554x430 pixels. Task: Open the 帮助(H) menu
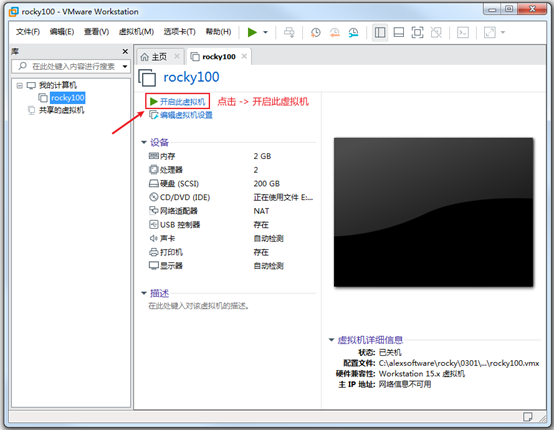coord(218,32)
